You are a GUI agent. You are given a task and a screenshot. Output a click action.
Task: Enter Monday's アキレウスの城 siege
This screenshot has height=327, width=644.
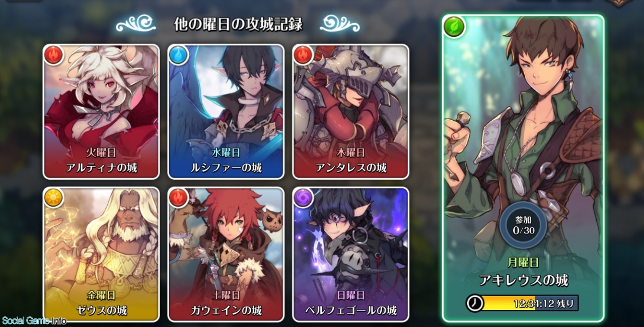[x=523, y=169]
